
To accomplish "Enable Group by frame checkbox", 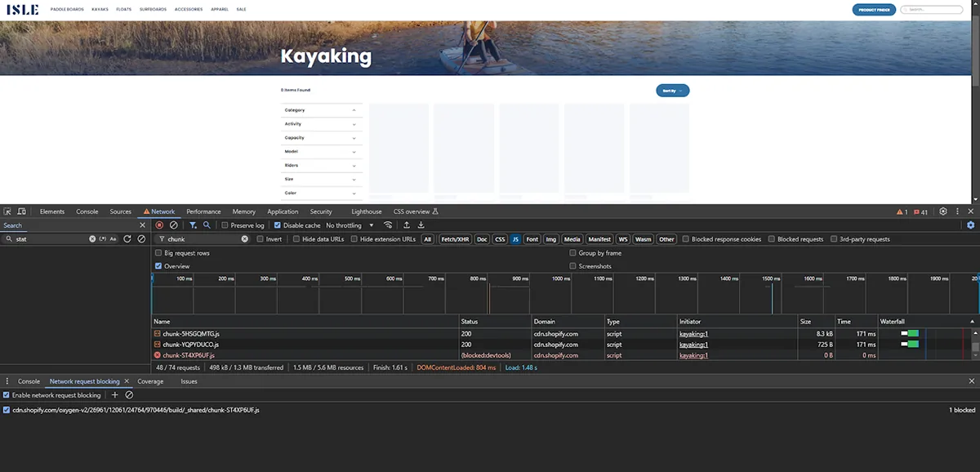I will click(572, 253).
